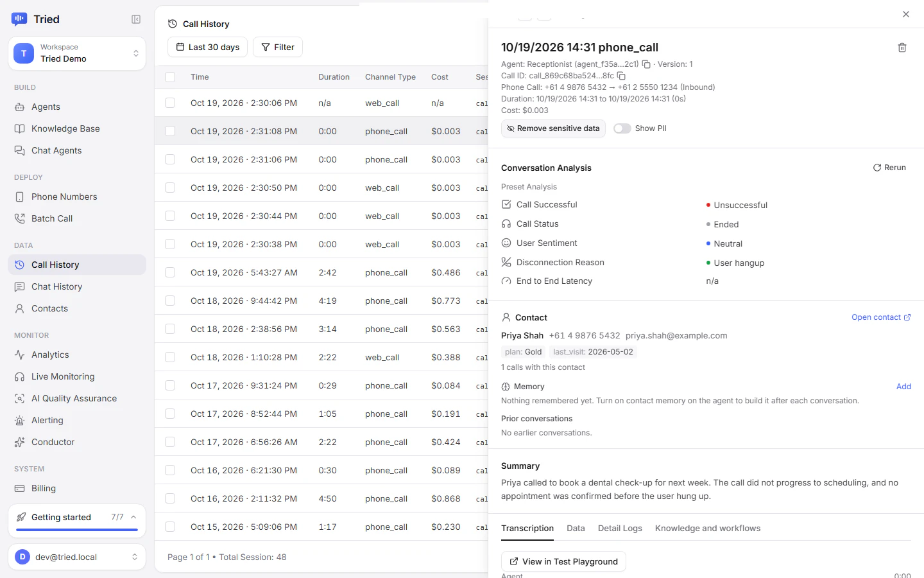Add a contact memory entry

(x=903, y=387)
